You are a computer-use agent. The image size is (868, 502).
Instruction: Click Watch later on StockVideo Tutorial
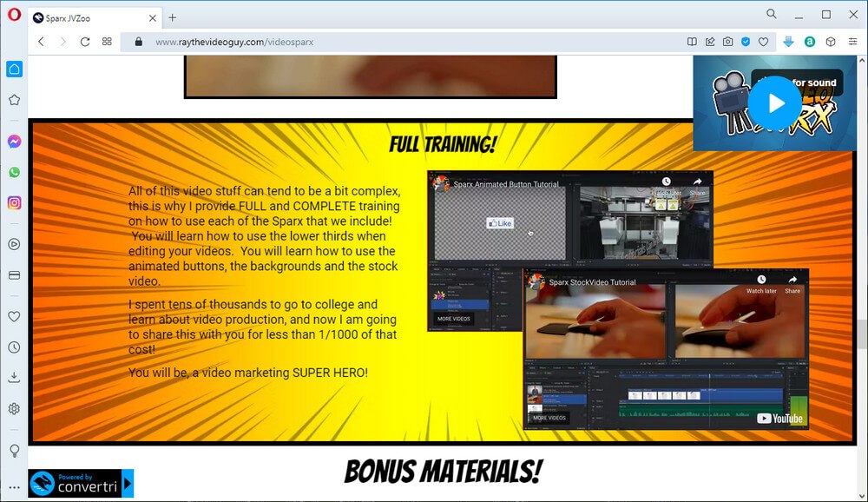pyautogui.click(x=761, y=285)
